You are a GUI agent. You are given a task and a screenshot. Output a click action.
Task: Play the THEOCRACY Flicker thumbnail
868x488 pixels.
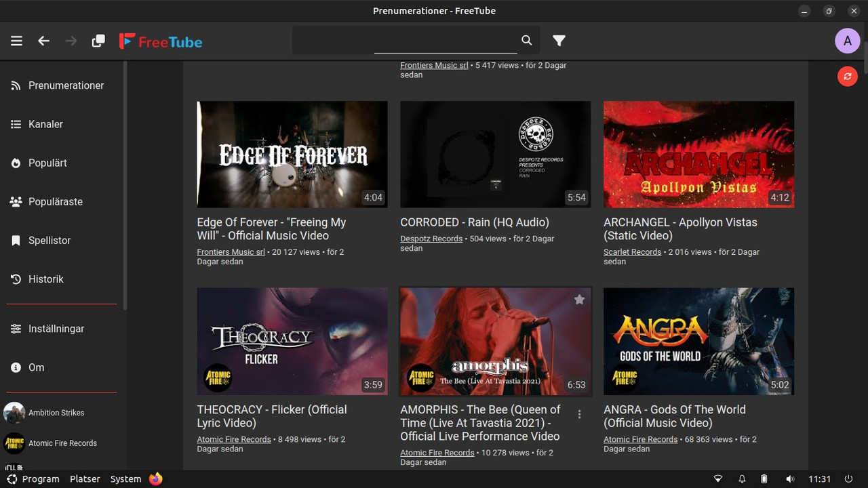point(292,342)
